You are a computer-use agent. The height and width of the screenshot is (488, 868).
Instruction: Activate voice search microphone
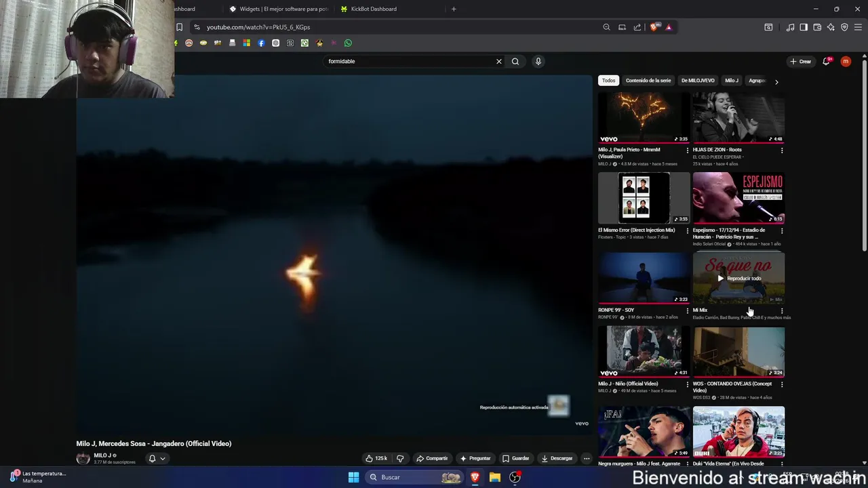point(538,61)
